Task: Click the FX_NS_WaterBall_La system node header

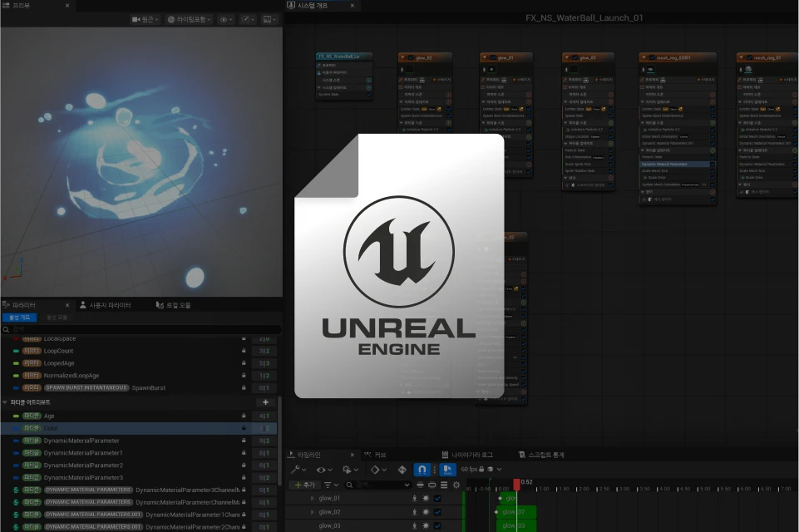Action: 344,56
